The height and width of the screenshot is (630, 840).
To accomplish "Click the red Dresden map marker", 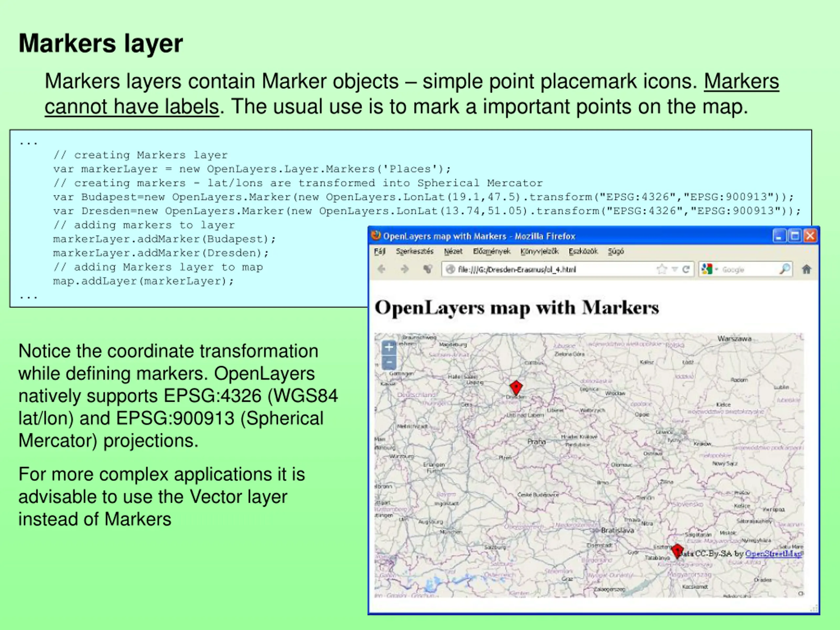I will (x=516, y=388).
